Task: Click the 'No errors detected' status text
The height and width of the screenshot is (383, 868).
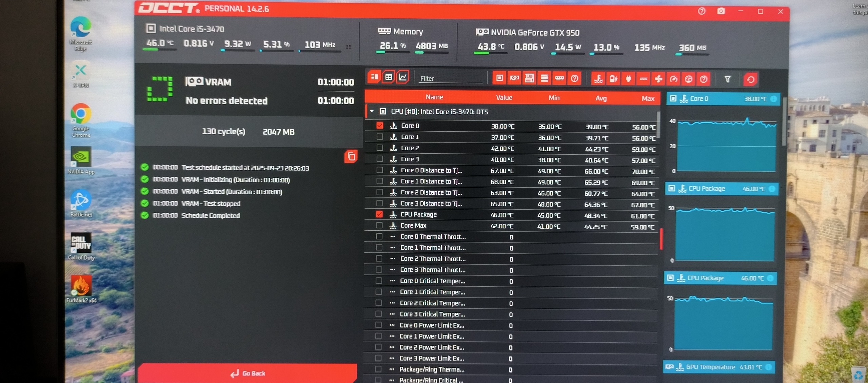Action: point(226,101)
